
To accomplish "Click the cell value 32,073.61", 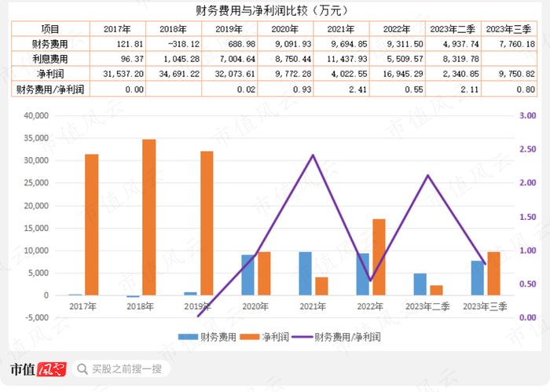I will (236, 74).
